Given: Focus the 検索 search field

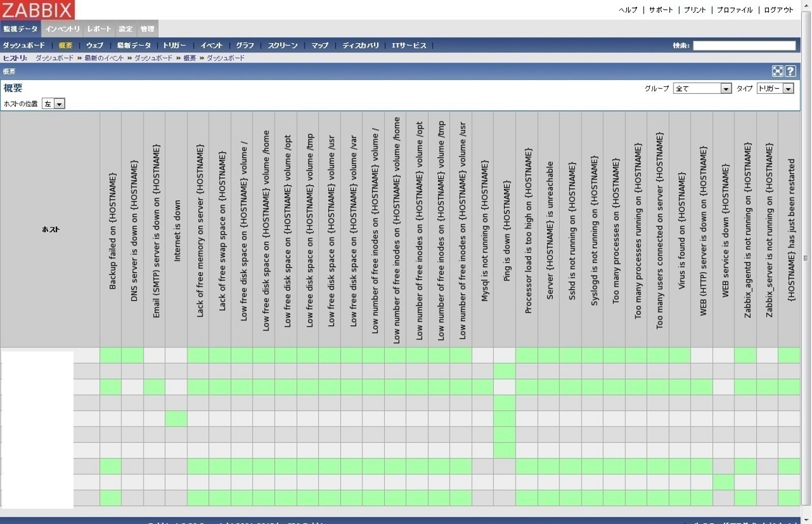Looking at the screenshot, I should click(744, 46).
